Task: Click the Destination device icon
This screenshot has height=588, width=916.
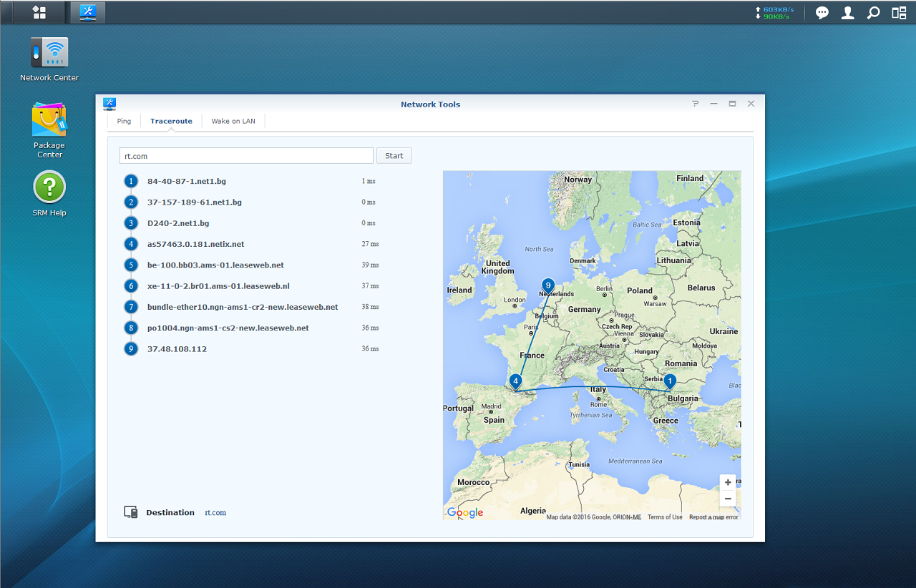Action: point(130,512)
